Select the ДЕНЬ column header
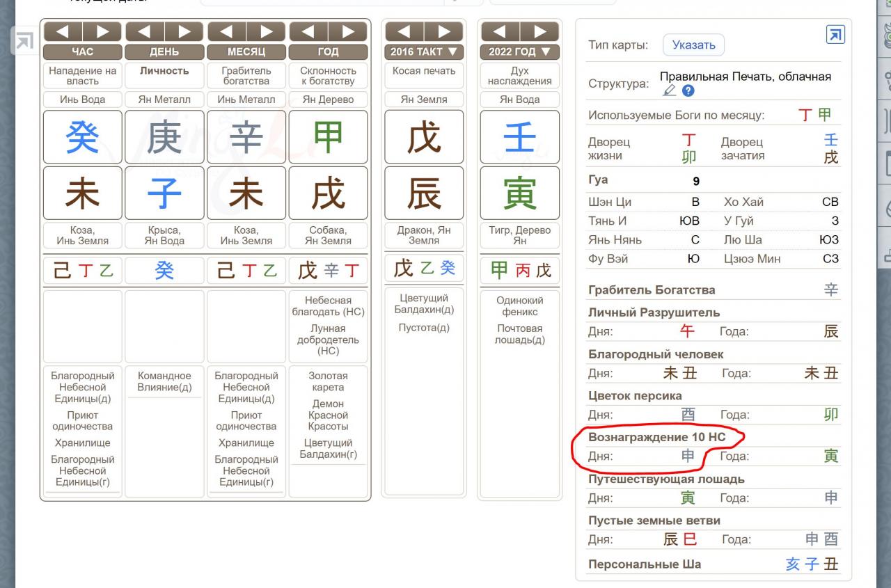Viewport: 891px width, 588px height. [164, 51]
